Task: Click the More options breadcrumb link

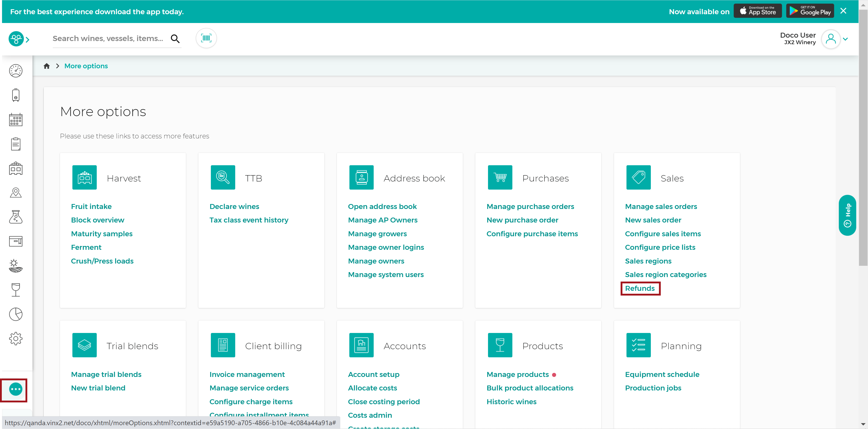Action: pos(86,66)
